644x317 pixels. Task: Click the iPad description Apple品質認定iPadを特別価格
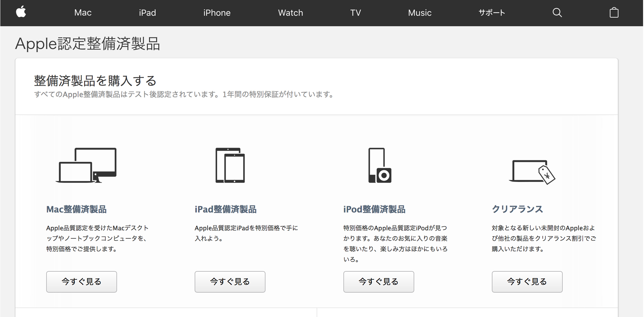click(246, 233)
